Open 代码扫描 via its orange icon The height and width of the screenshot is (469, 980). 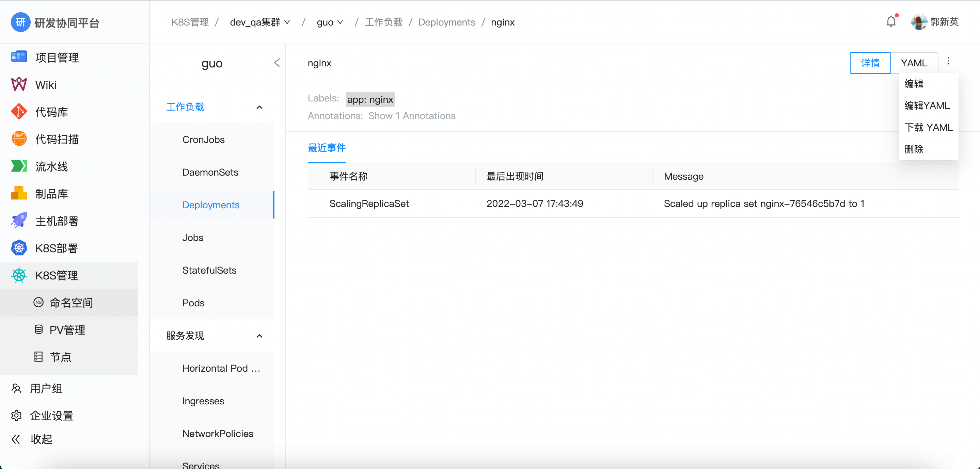coord(19,139)
